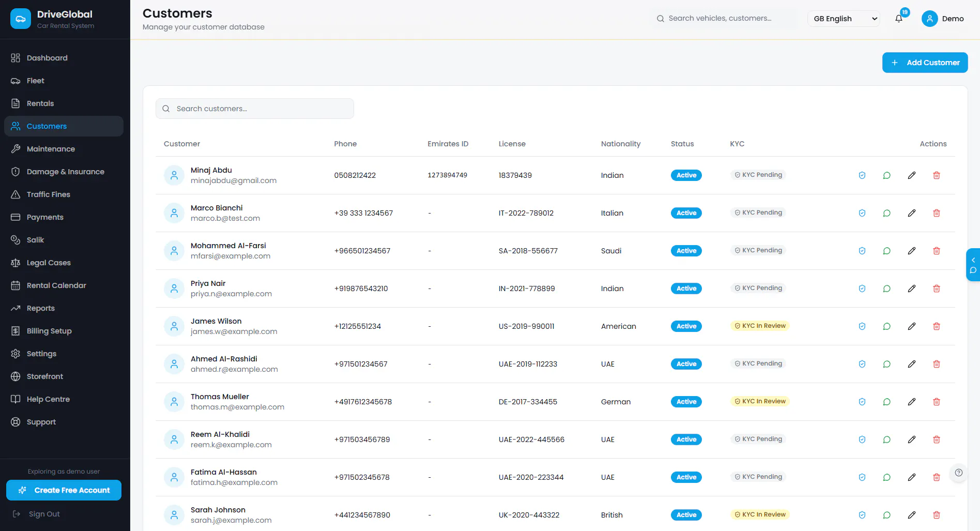Click the Customers item in sidebar
Screen dimensions: 980x531
coord(64,126)
